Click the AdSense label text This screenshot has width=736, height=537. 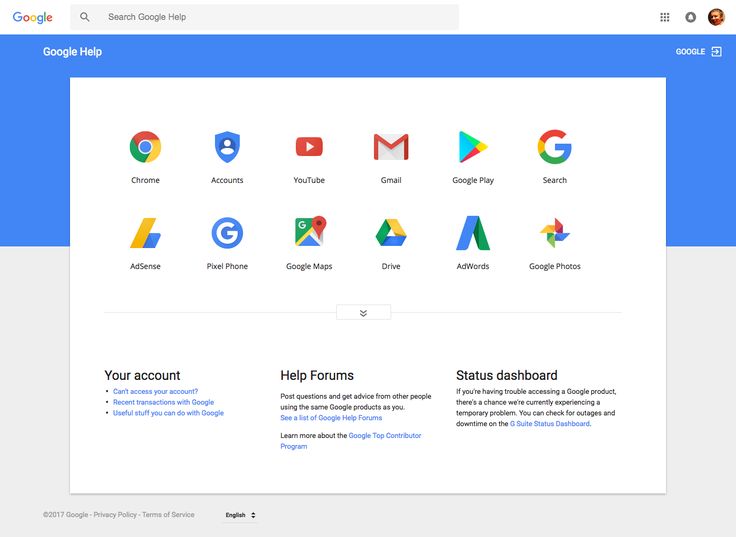click(145, 266)
